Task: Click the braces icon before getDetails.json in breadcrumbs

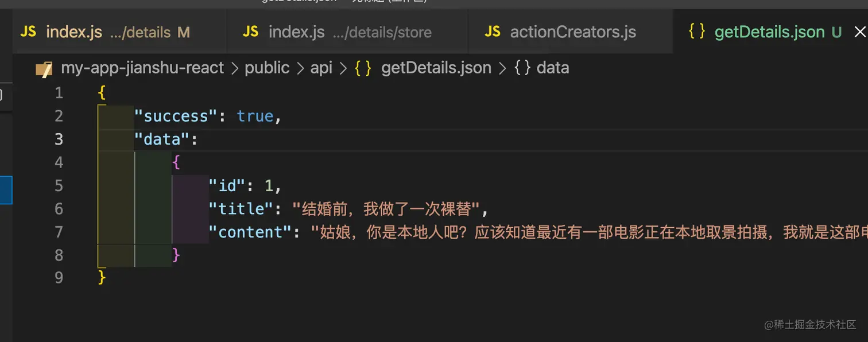Action: point(363,68)
